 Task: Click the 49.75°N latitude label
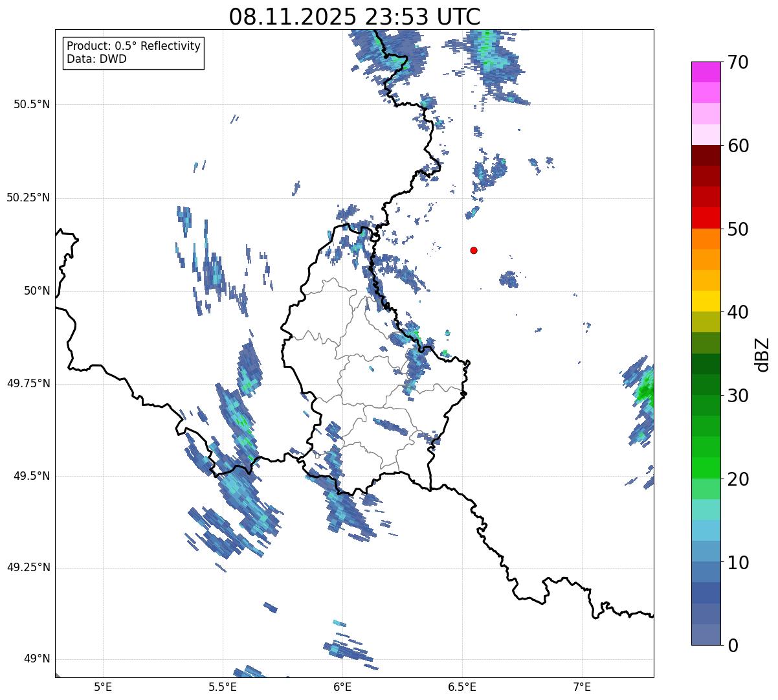point(28,383)
